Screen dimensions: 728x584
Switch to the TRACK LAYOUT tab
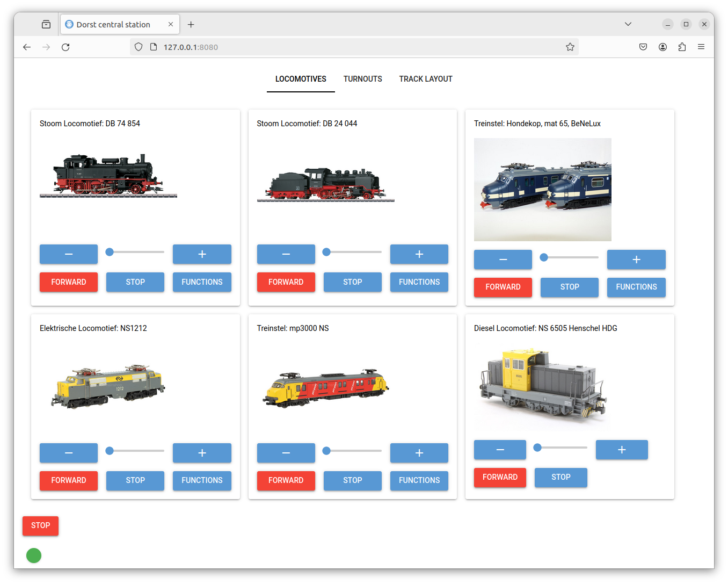[x=425, y=79]
